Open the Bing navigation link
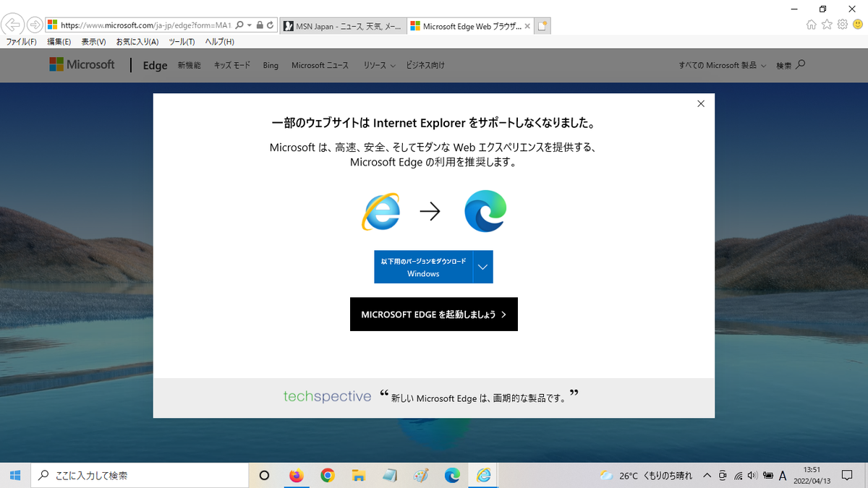The image size is (868, 488). click(x=271, y=65)
